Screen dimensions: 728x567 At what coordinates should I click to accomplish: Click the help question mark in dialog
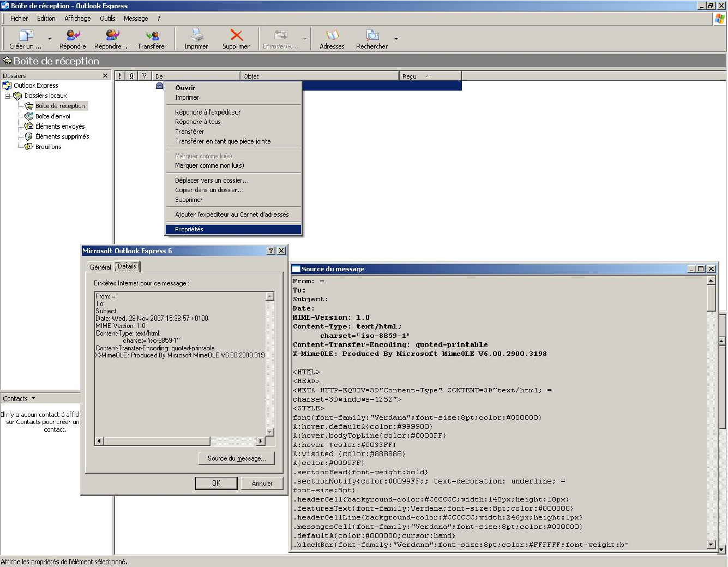click(x=271, y=250)
